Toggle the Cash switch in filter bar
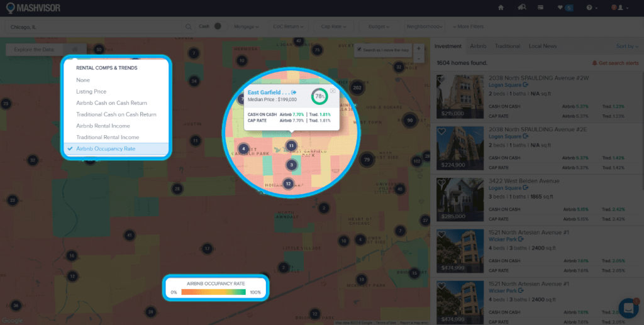 218,26
